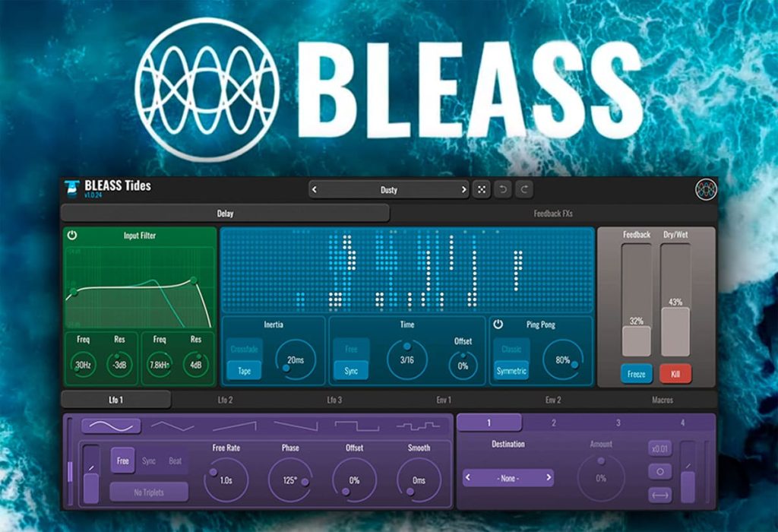Go to previous preset with left arrow
The image size is (778, 532).
(315, 189)
